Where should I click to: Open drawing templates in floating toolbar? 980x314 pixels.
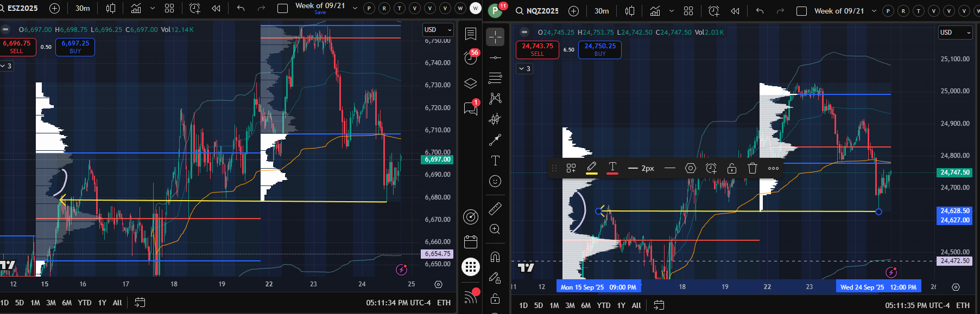[x=571, y=168]
